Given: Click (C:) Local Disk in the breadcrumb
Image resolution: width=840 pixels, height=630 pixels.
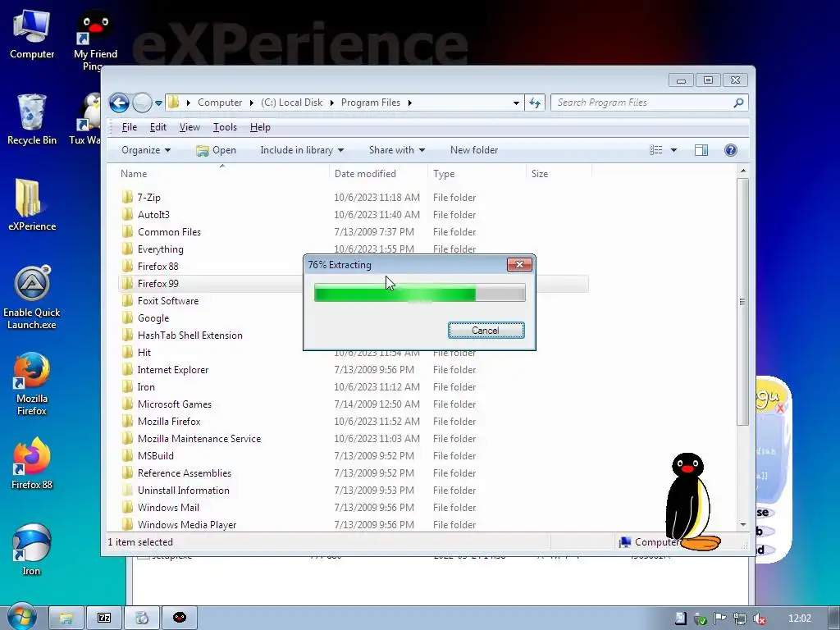Looking at the screenshot, I should [x=292, y=103].
